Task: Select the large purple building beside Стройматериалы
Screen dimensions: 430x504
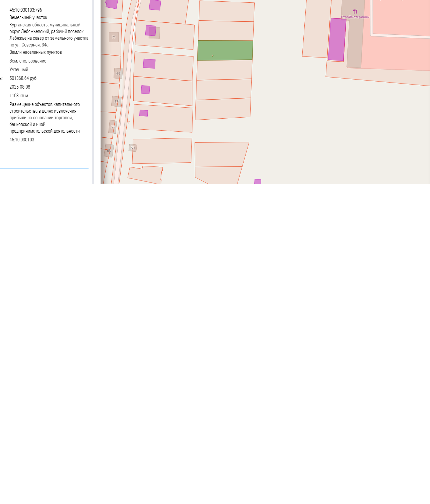Action: (x=337, y=39)
